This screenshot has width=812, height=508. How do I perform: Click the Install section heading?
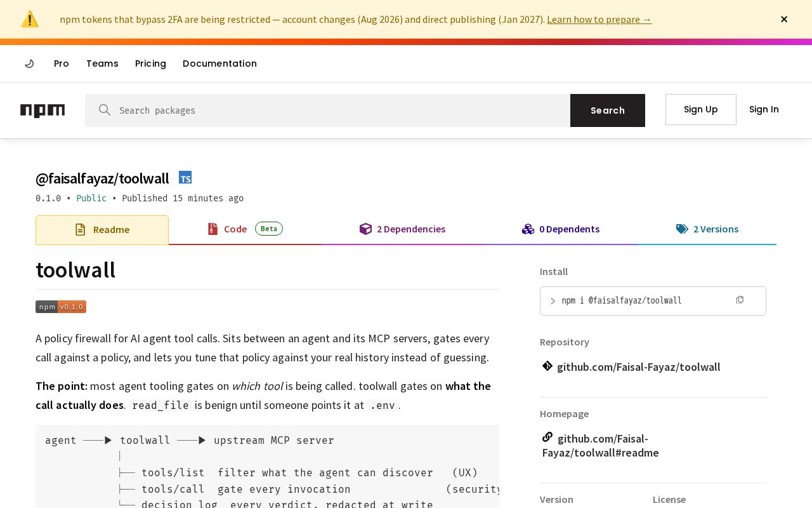pyautogui.click(x=554, y=271)
